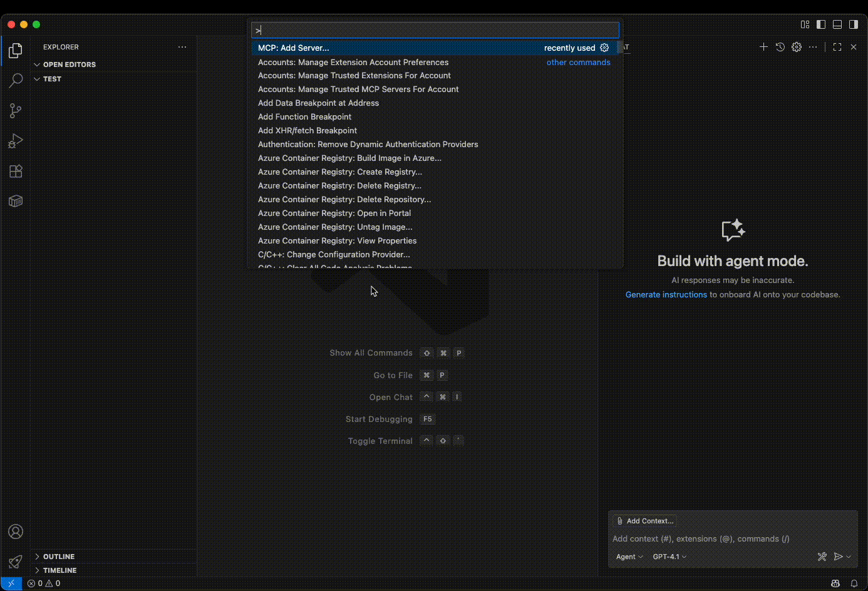Image resolution: width=868 pixels, height=591 pixels.
Task: Click the command palette search box
Action: click(x=435, y=30)
